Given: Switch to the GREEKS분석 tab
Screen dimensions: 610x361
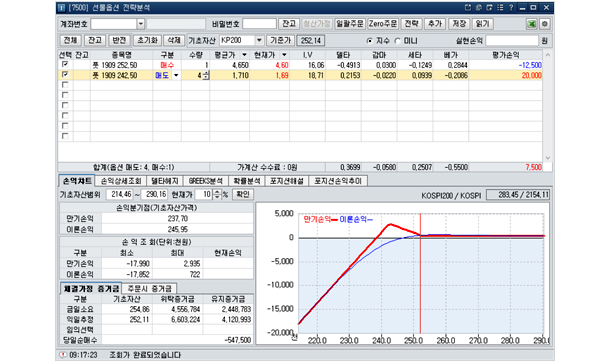Looking at the screenshot, I should (x=205, y=181).
